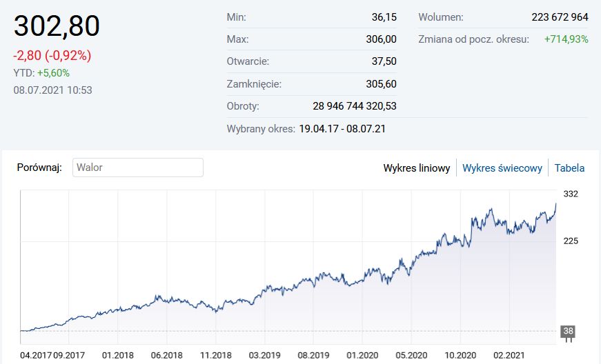Click the 225 price level label

point(570,241)
